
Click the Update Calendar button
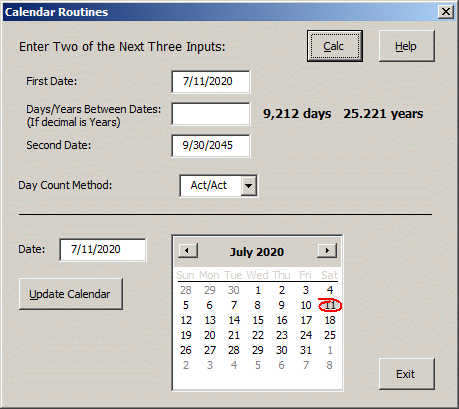coord(71,294)
